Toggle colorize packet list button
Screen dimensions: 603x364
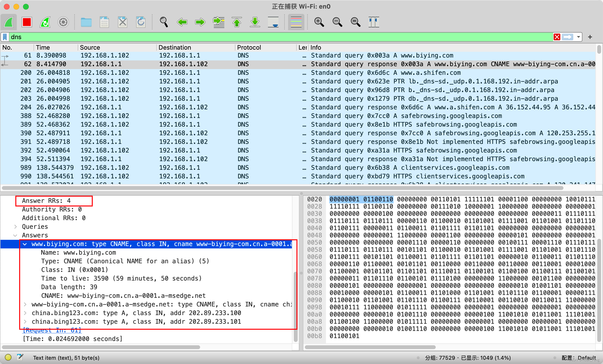[x=296, y=22]
